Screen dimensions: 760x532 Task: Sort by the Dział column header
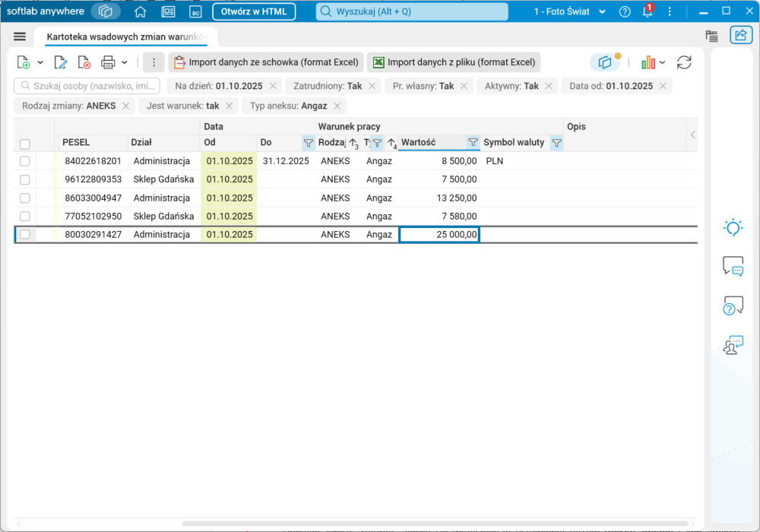point(164,142)
